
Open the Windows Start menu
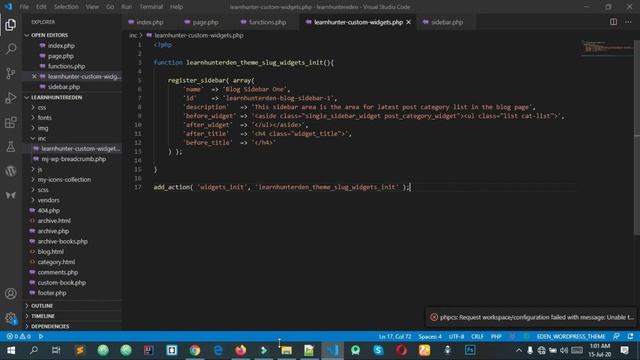[x=11, y=350]
